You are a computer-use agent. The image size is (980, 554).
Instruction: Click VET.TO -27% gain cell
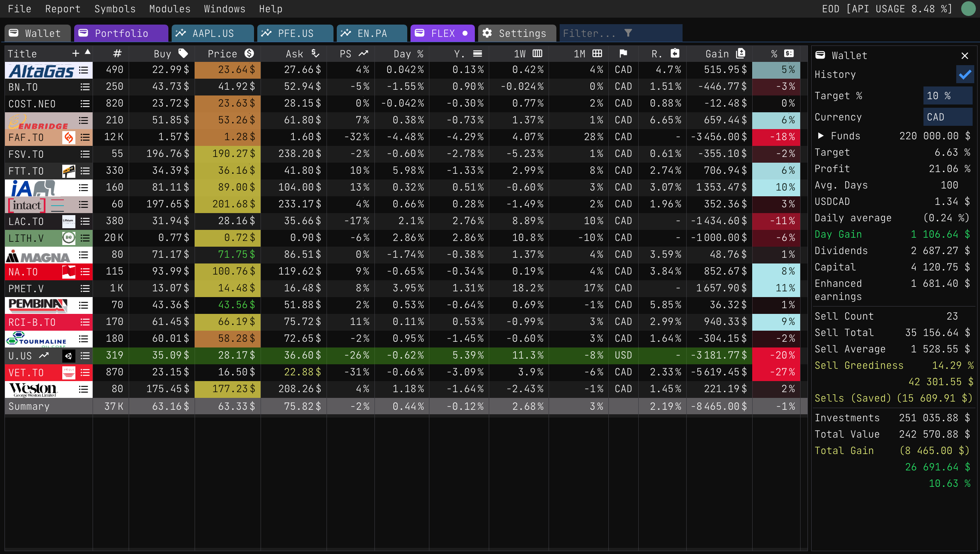pos(776,372)
